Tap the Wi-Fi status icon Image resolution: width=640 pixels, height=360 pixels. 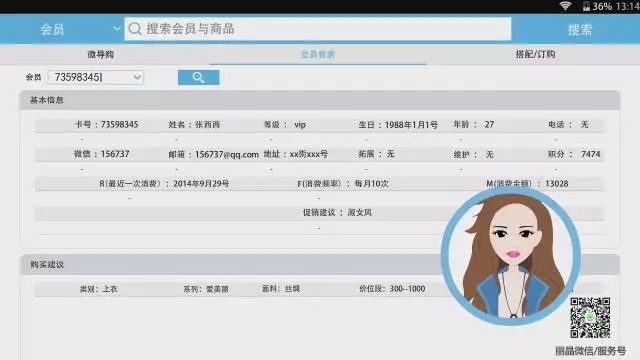pyautogui.click(x=565, y=6)
